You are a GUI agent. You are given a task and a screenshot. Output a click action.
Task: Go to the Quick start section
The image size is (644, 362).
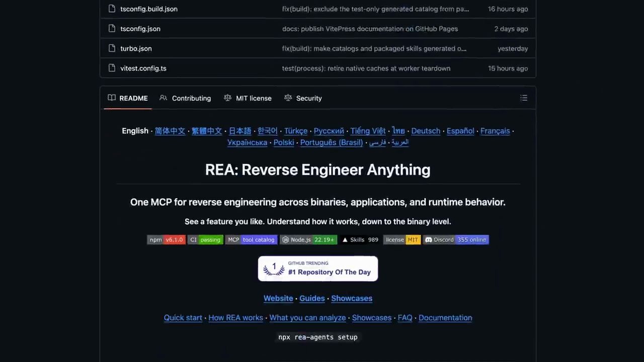[x=183, y=318]
